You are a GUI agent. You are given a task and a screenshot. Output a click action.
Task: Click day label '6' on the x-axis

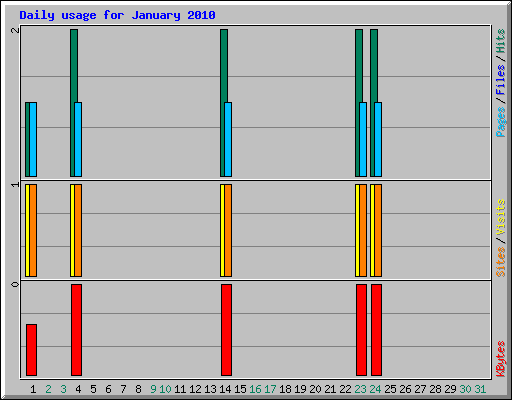point(108,389)
